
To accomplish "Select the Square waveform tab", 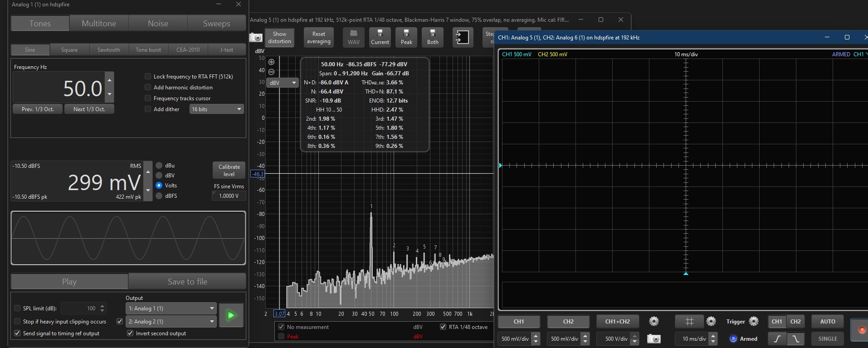I will 69,50.
